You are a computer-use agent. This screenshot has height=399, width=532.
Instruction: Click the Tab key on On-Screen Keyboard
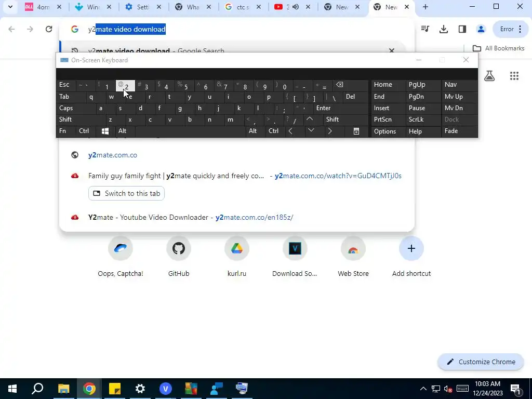click(69, 97)
